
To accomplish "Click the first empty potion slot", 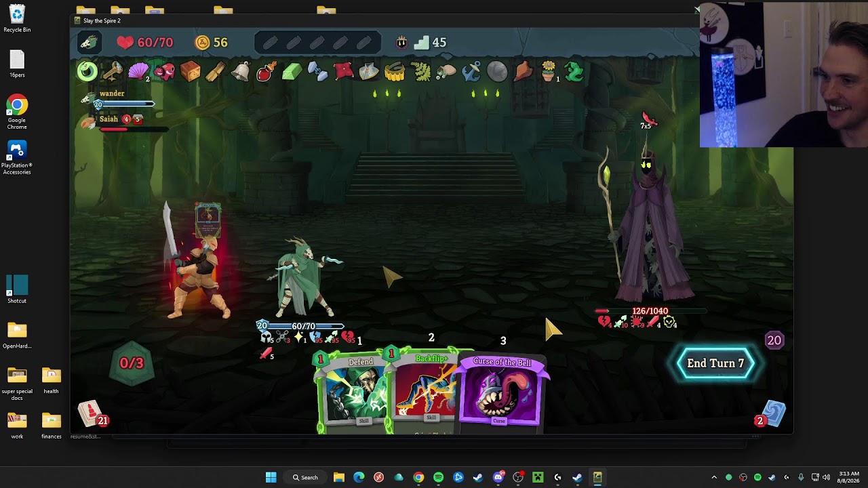I will point(270,43).
